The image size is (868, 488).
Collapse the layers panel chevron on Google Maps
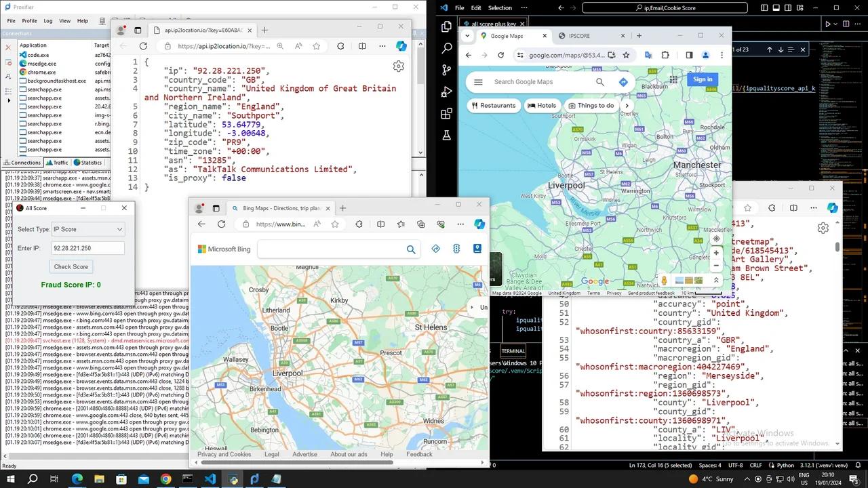[x=716, y=279]
